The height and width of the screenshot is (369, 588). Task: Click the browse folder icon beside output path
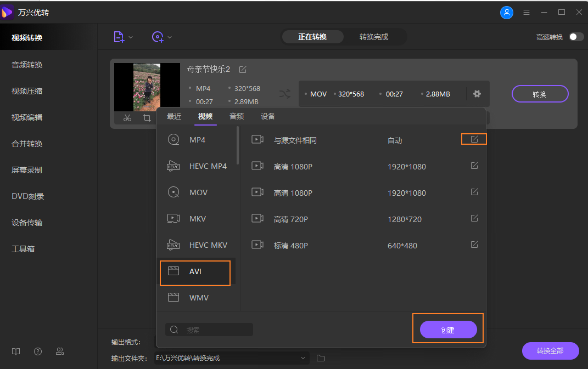tap(321, 357)
